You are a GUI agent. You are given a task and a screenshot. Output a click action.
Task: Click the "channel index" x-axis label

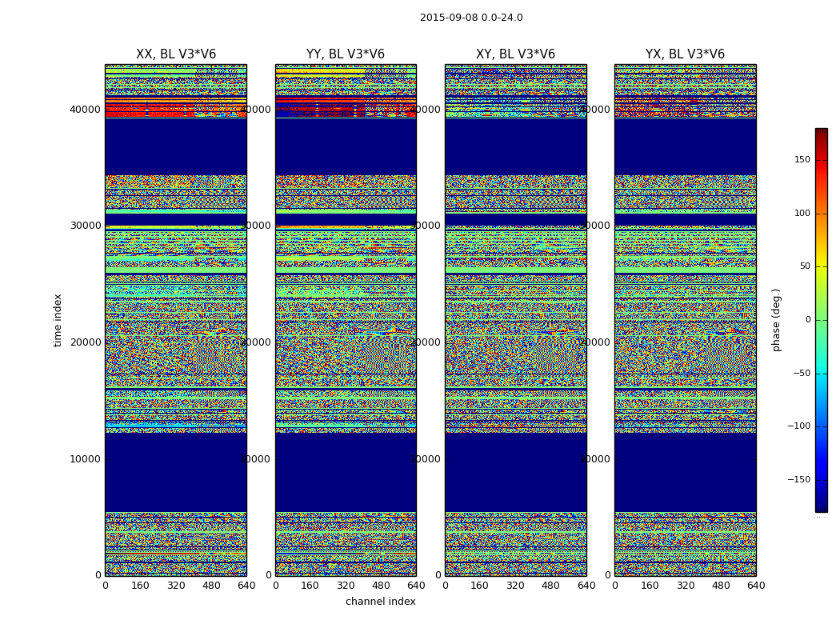point(380,602)
